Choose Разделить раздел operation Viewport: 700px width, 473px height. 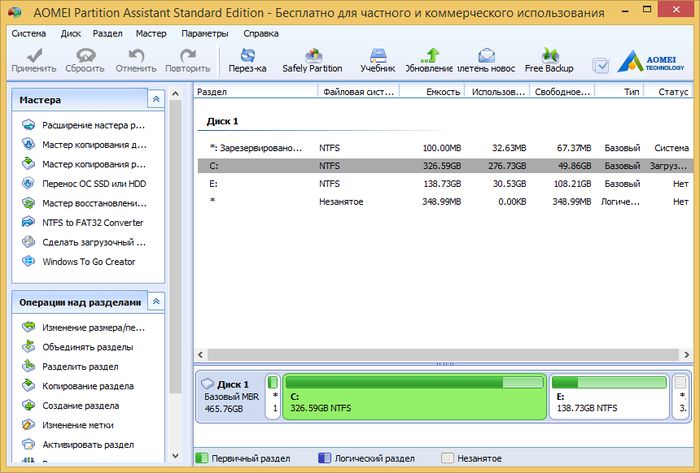point(70,366)
